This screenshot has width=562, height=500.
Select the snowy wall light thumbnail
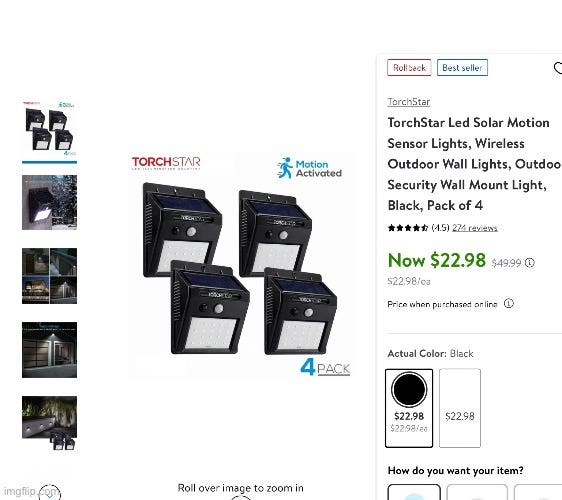[49, 203]
